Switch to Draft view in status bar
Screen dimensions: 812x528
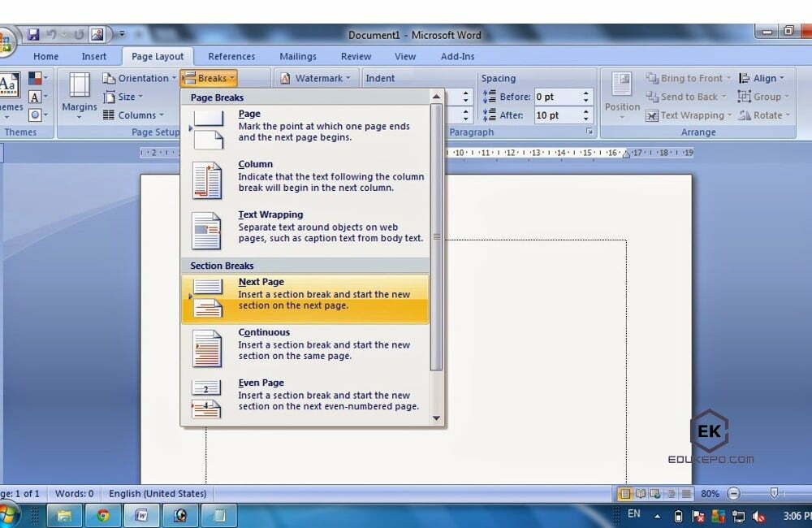687,494
